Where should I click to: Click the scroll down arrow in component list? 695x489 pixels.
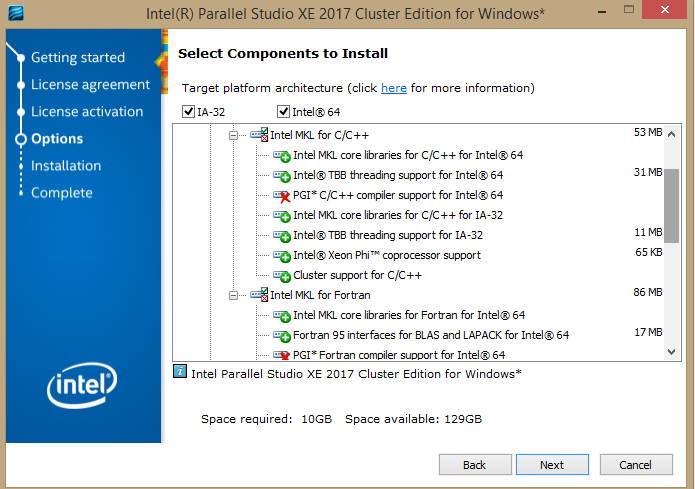(x=672, y=353)
